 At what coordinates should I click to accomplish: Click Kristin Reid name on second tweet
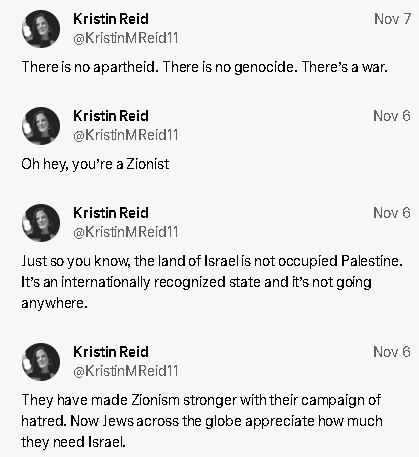click(x=111, y=116)
